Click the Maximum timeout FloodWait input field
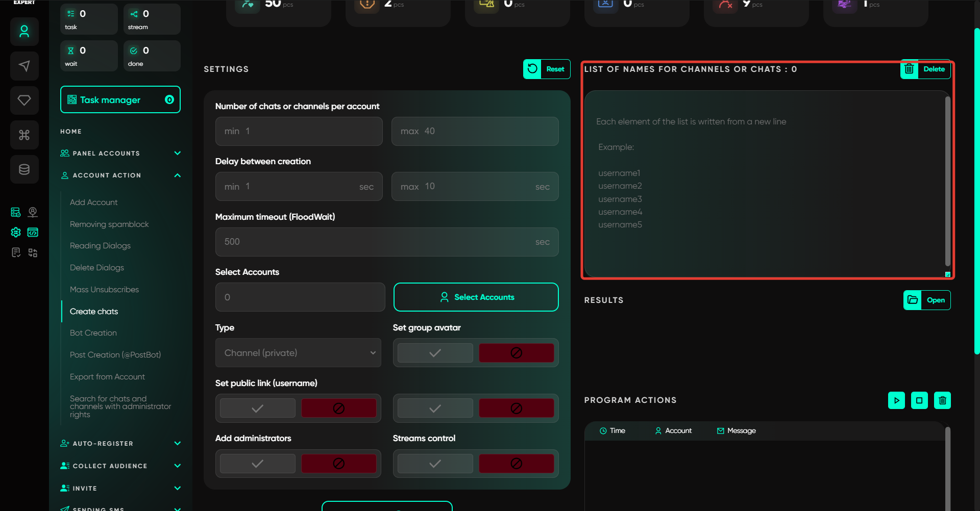The image size is (980, 511). coord(378,242)
